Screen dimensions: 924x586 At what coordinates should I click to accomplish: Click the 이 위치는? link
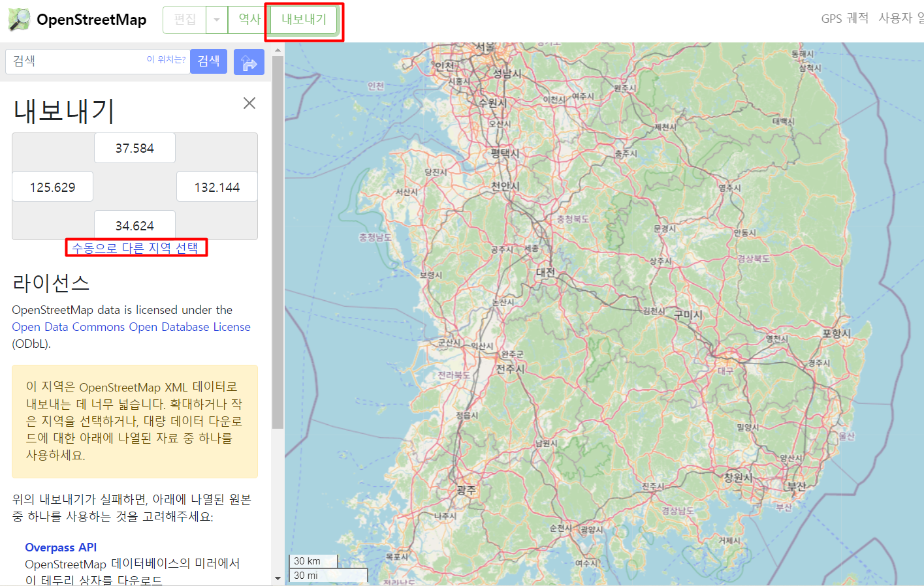tap(166, 59)
